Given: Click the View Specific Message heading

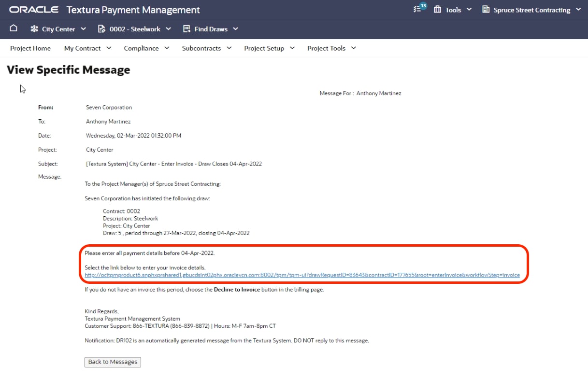Looking at the screenshot, I should 69,70.
